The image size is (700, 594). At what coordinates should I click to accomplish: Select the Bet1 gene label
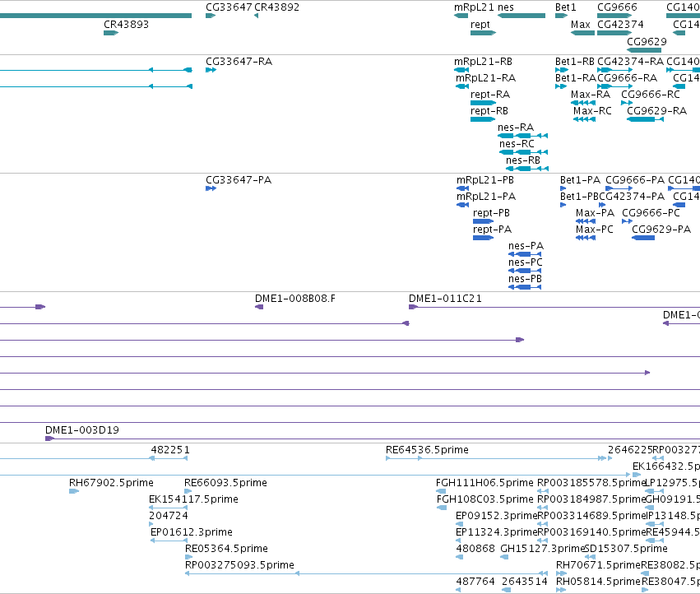pos(566,7)
